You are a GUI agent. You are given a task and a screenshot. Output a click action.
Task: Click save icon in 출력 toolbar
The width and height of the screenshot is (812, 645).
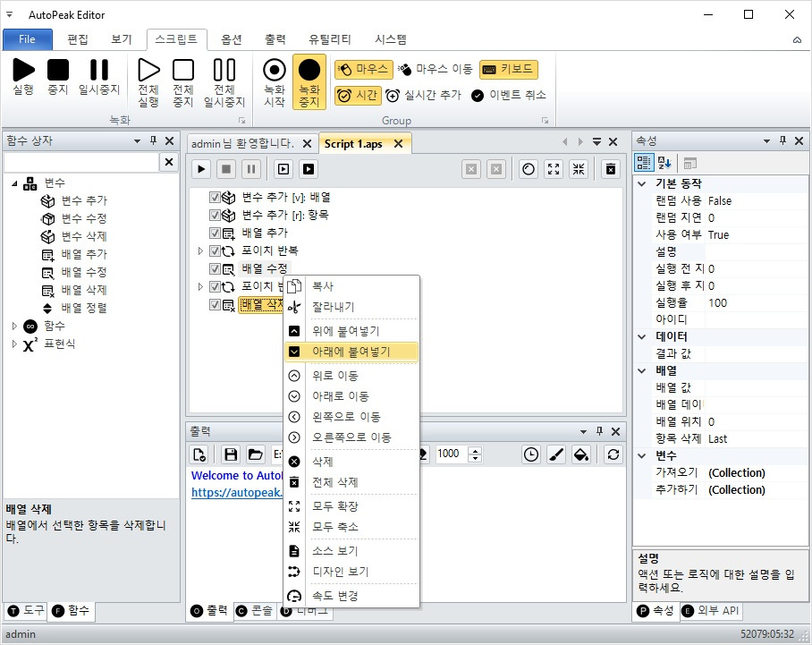(x=231, y=454)
